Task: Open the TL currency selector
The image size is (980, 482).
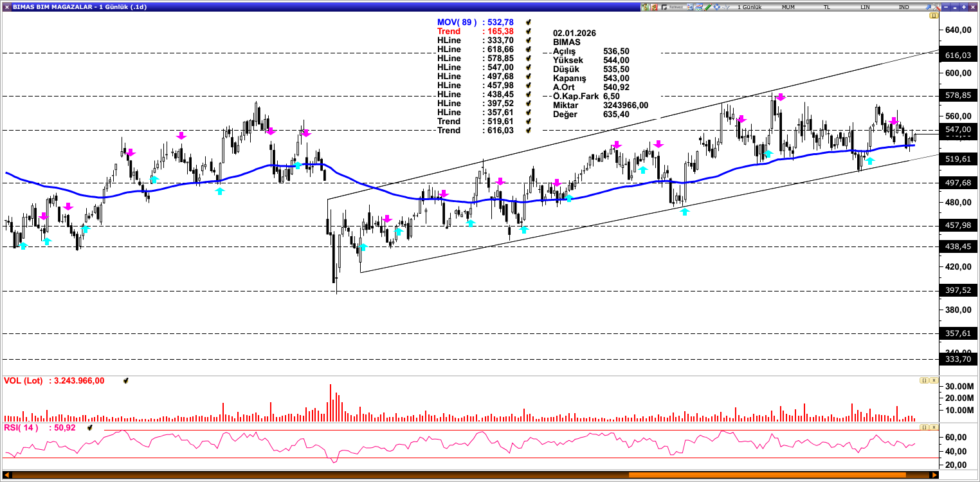Action: (x=827, y=6)
